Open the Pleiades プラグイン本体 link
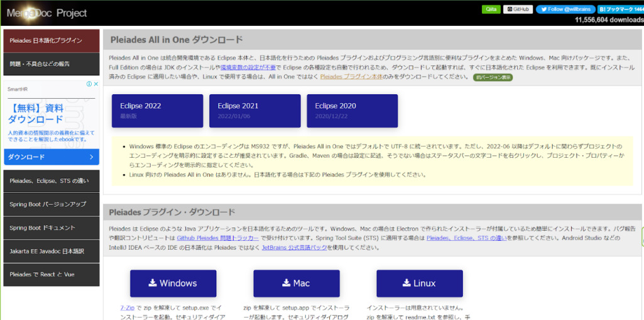 tap(352, 77)
